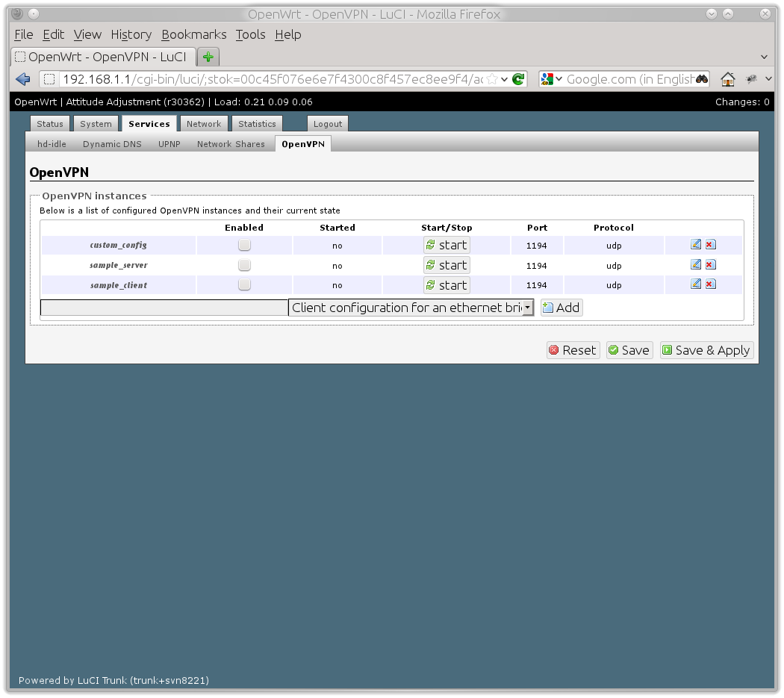784x698 pixels.
Task: Start the custom_config instance
Action: [447, 245]
